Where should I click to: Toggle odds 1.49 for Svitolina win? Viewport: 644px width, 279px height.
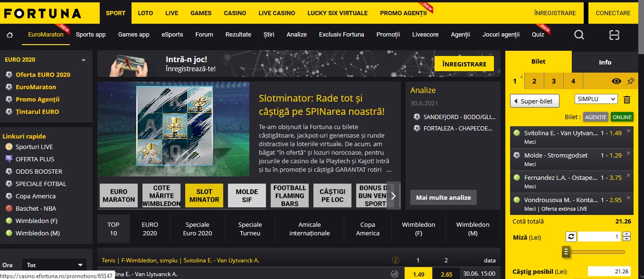(x=418, y=274)
